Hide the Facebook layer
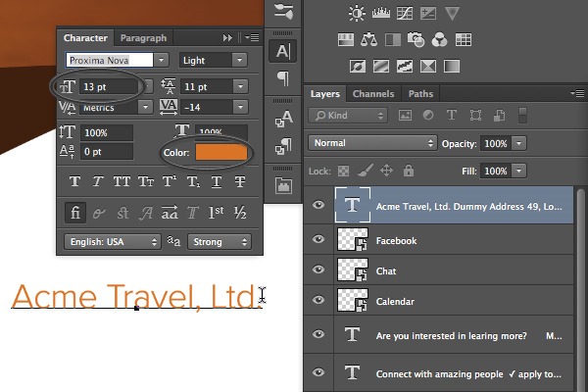588x392 pixels. [318, 239]
